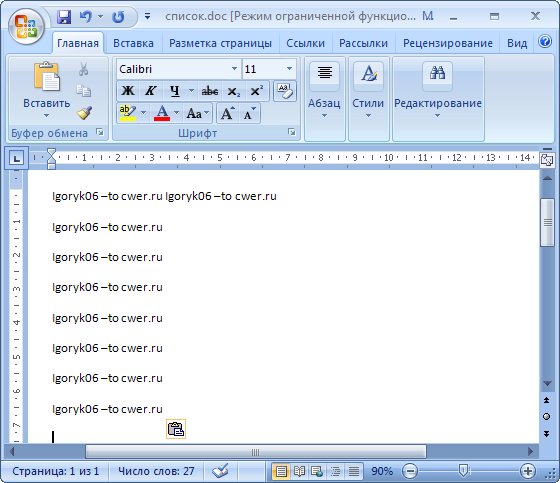Expand the Вставить paste options arrow
Image resolution: width=560 pixels, height=483 pixels.
pyautogui.click(x=46, y=115)
